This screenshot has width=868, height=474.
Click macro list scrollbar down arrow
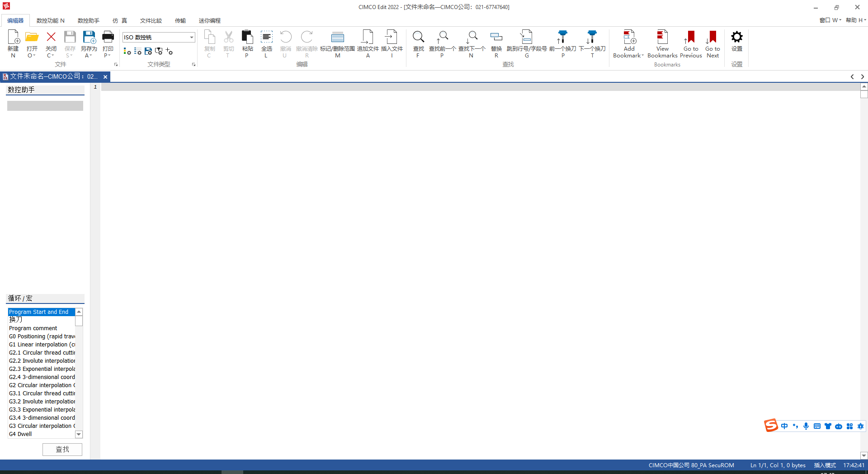point(79,434)
